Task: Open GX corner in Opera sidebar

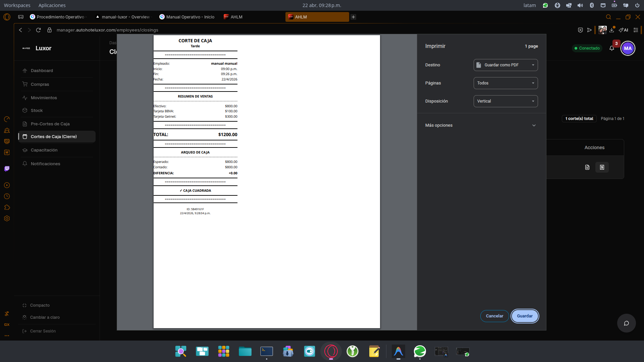Action: pyautogui.click(x=7, y=325)
